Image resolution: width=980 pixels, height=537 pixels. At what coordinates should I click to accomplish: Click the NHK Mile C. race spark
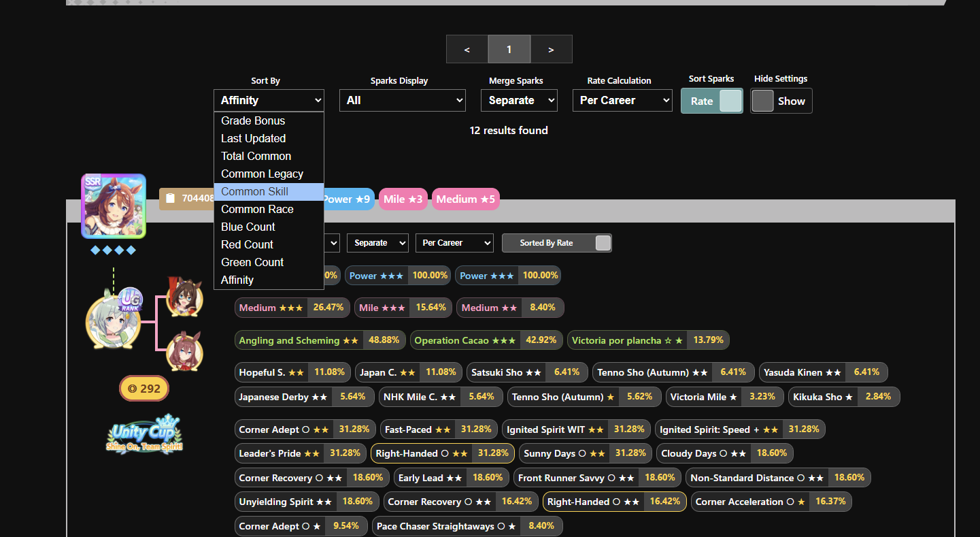(x=441, y=397)
